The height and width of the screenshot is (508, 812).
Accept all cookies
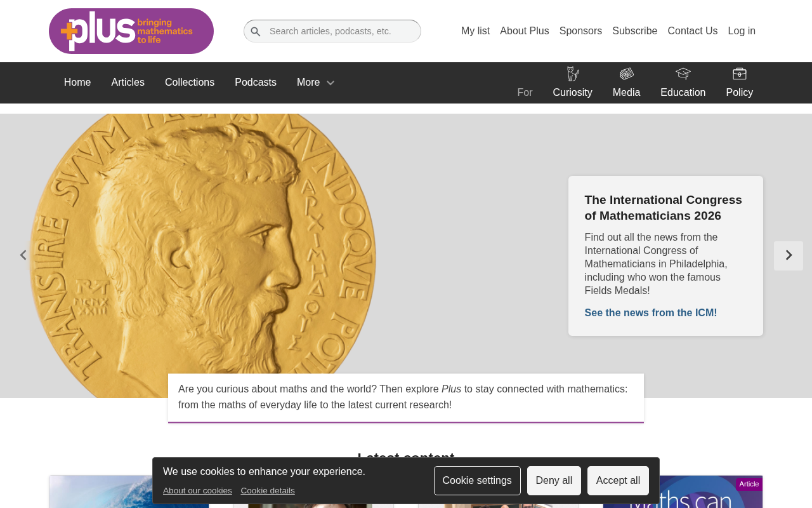pos(618,481)
